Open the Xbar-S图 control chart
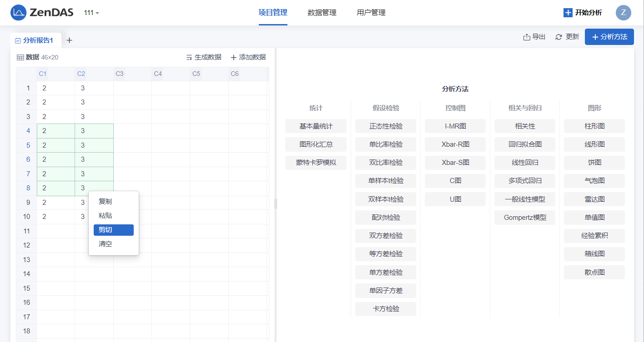Image resolution: width=644 pixels, height=342 pixels. [x=455, y=163]
